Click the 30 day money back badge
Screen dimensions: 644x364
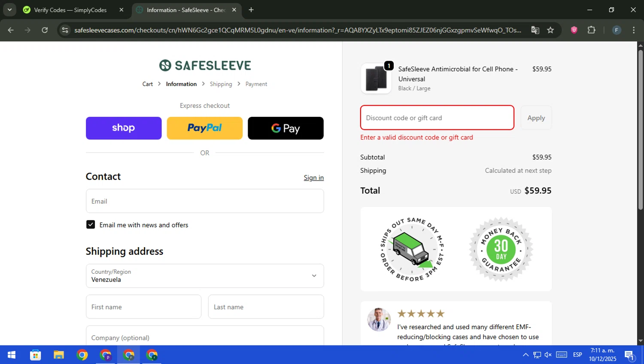point(501,249)
